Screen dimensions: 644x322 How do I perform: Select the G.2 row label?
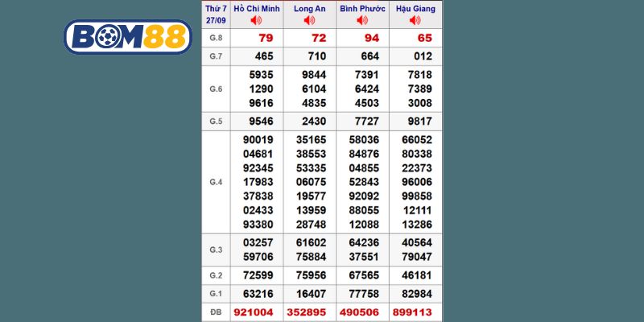point(216,275)
